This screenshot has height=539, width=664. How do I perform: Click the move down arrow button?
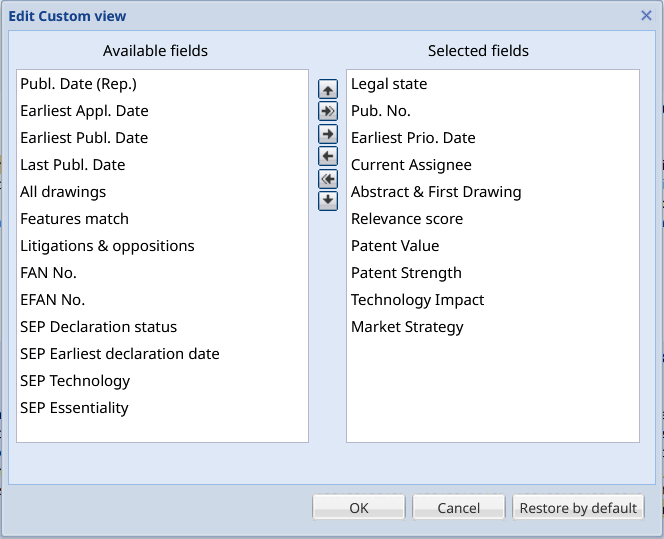coord(327,201)
